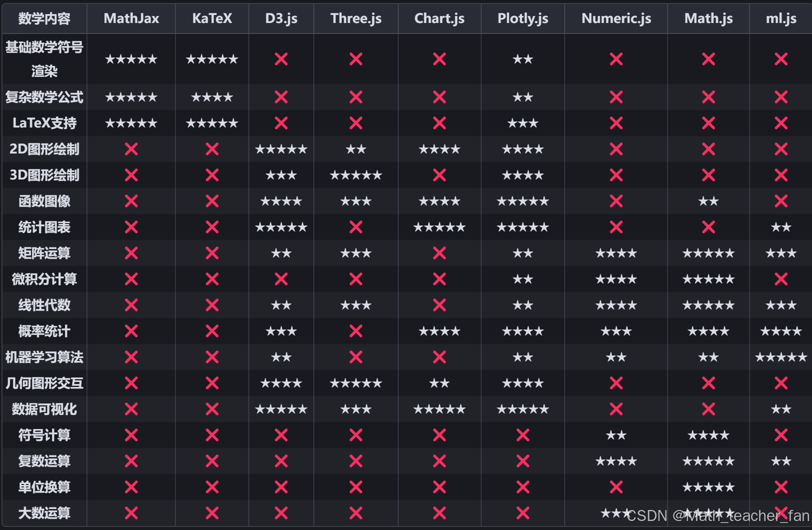The height and width of the screenshot is (530, 812).
Task: Click the KaTeX column header
Action: coord(212,18)
